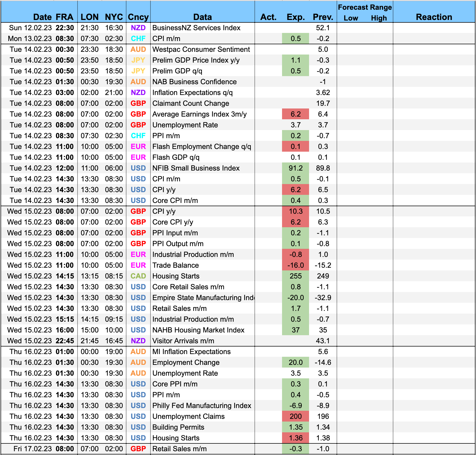The width and height of the screenshot is (476, 455).
Task: Click the 14:15 Frankfurt time for CAD
Action: click(65, 276)
